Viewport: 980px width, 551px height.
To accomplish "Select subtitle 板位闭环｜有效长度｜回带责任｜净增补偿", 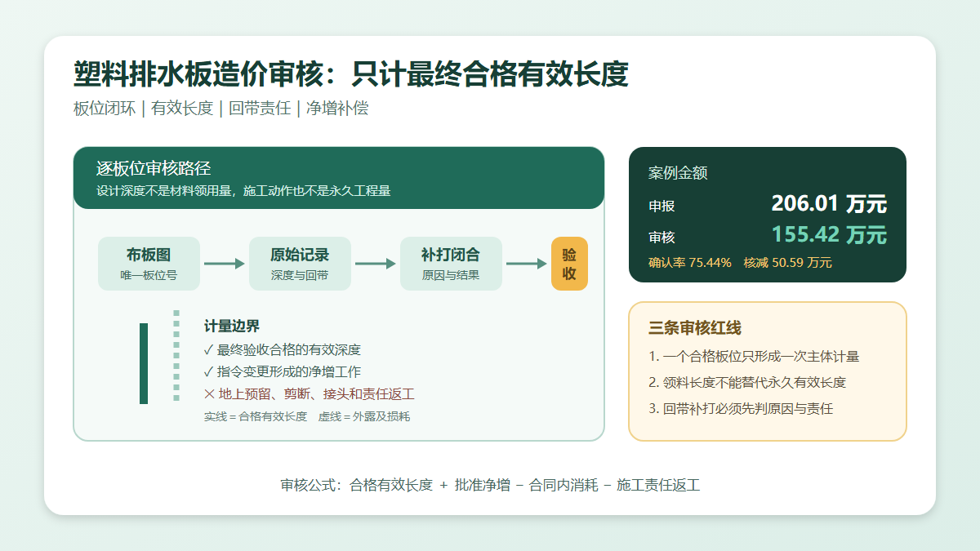I will 221,109.
